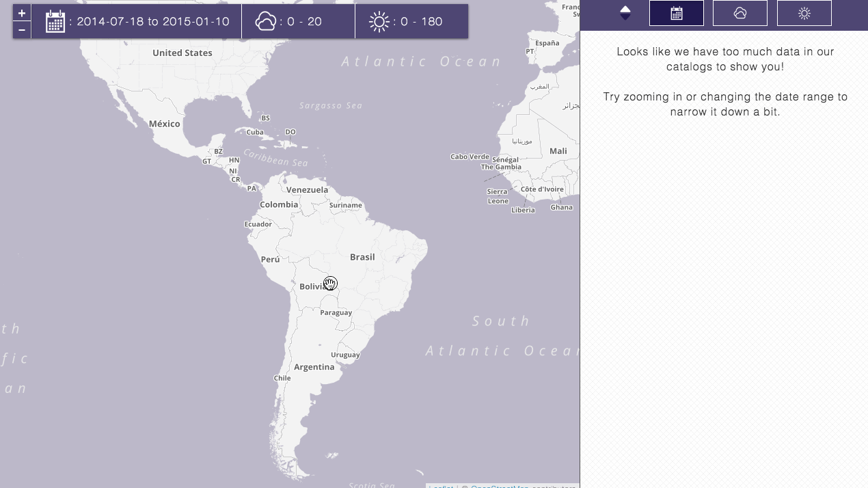Screen dimensions: 868x488
Task: Click the DO label near Cuba
Action: click(290, 132)
